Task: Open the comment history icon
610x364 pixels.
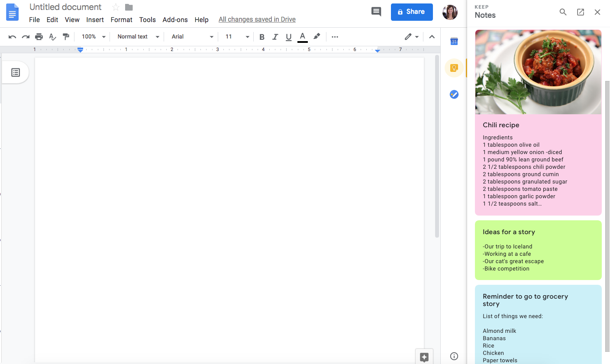Action: [376, 12]
